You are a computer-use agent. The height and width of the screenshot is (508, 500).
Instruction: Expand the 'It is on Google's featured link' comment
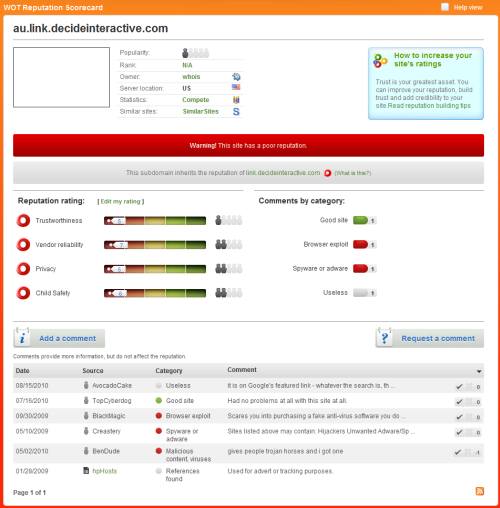pos(311,385)
